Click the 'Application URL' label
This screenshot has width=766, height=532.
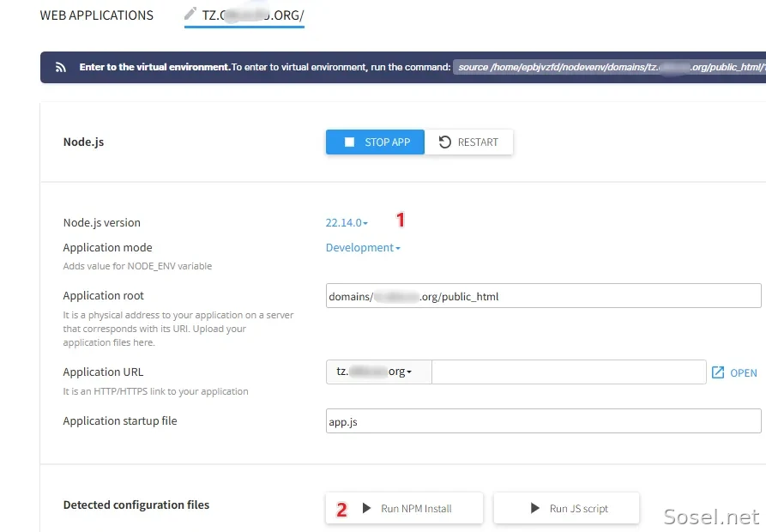click(103, 372)
